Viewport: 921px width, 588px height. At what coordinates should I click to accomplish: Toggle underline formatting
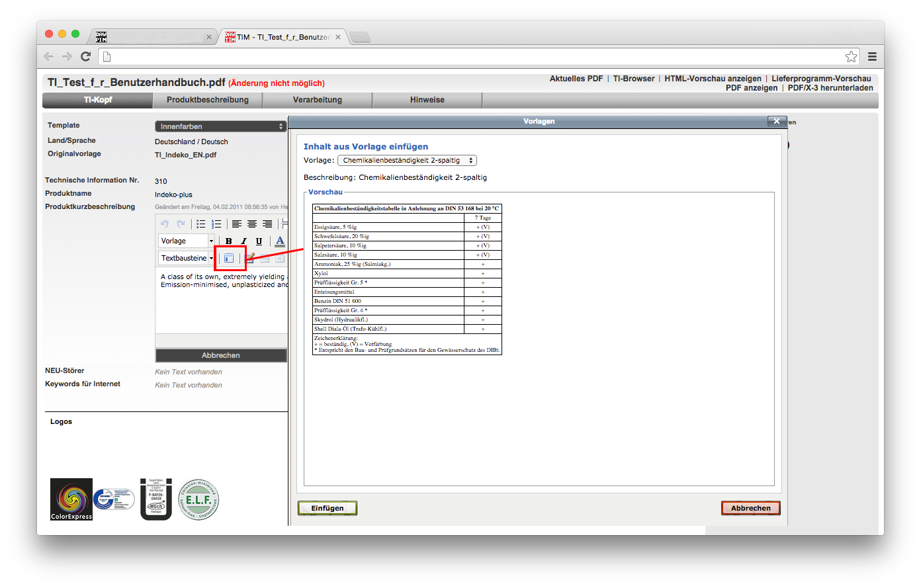pyautogui.click(x=259, y=241)
